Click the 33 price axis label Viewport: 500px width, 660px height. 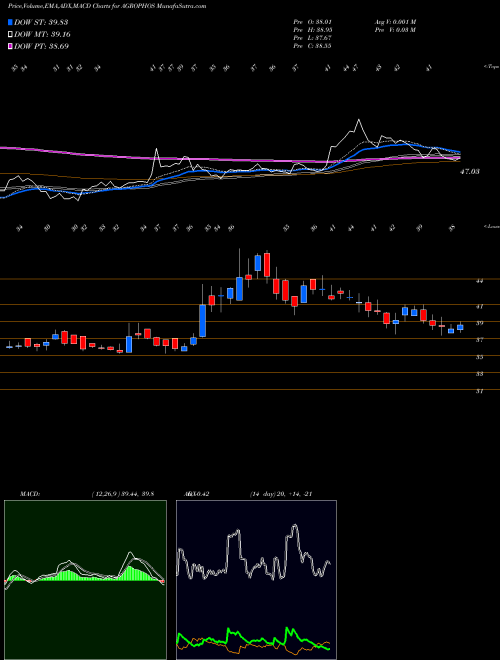(x=480, y=374)
